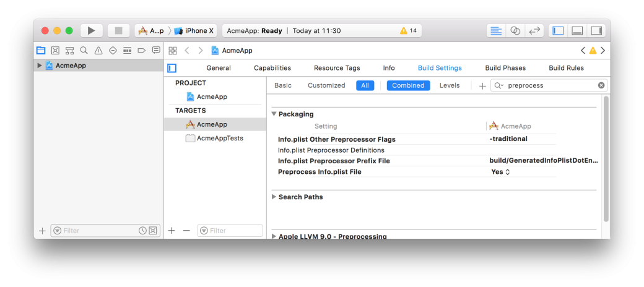Switch to Levels settings view
The image size is (644, 287).
tap(450, 85)
